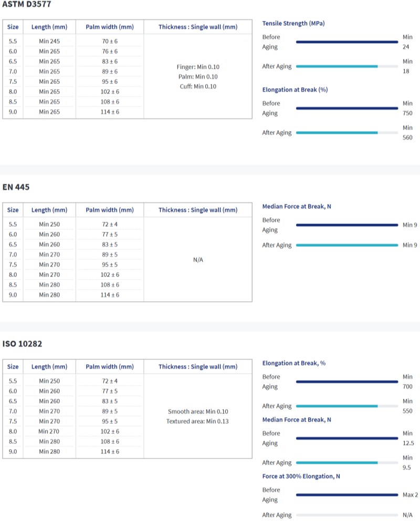Viewport: 420px width, 521px height.
Task: Click Thickness header in ISO 10282 table
Action: point(198,367)
